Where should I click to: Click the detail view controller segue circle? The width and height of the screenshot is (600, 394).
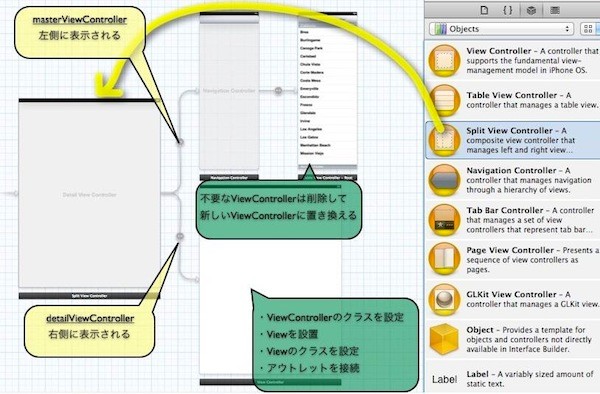(x=180, y=236)
